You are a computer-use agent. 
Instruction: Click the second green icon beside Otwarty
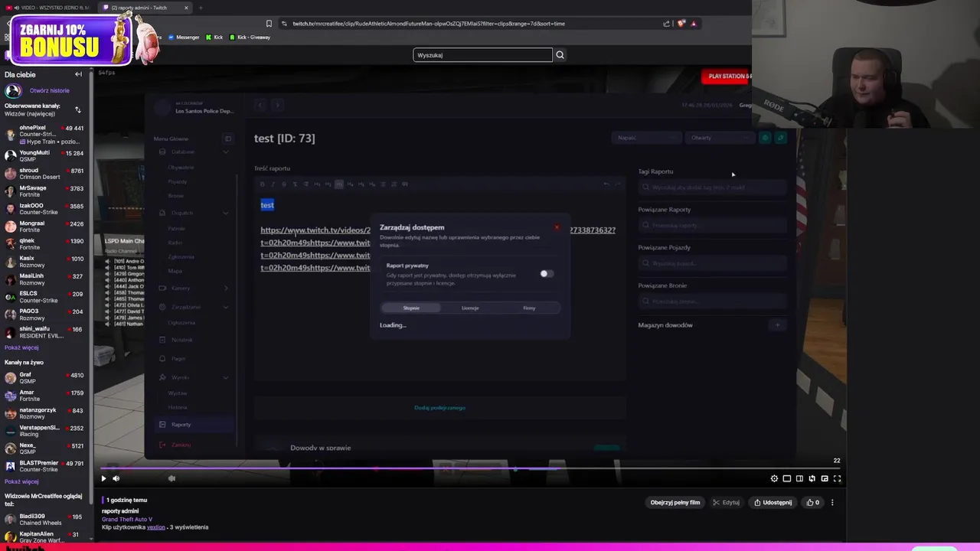780,138
